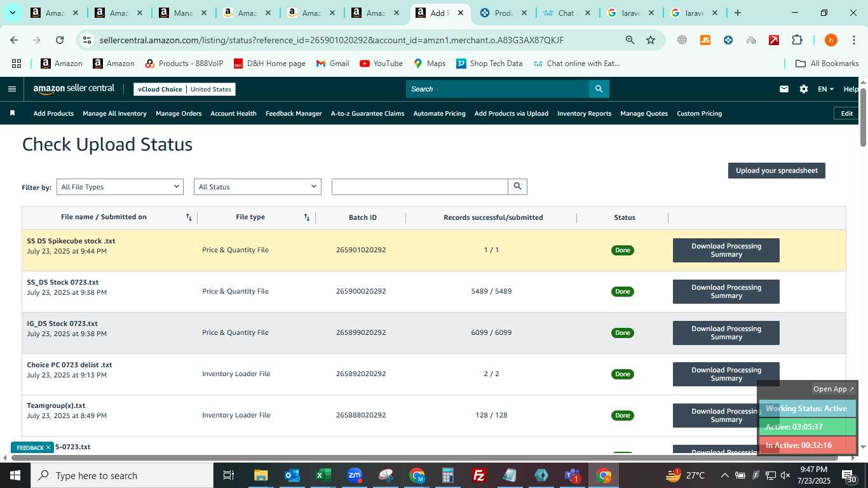This screenshot has height=488, width=868.
Task: Click the Amazon Seller Central logo
Action: pos(74,89)
